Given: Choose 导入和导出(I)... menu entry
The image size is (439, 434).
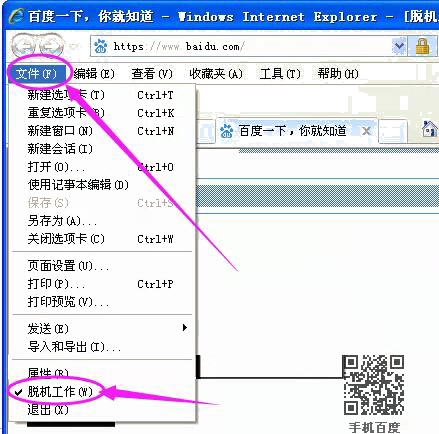Looking at the screenshot, I should tap(102, 347).
